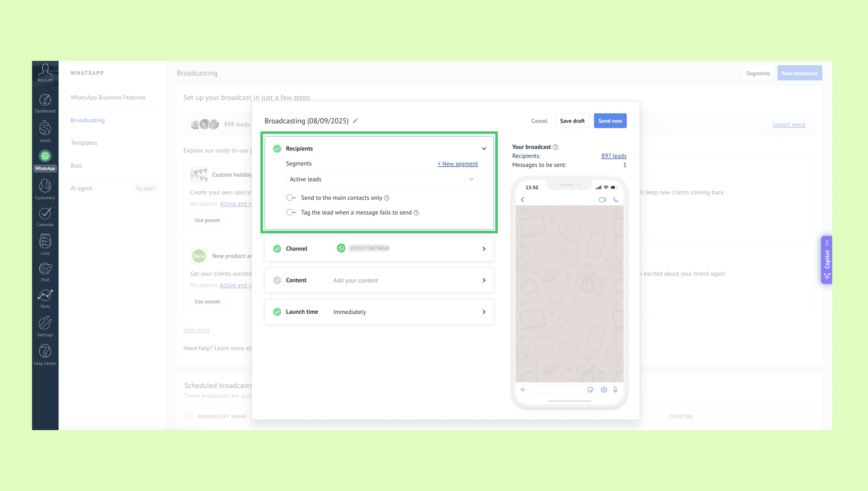Edit broadcast name with the pencil icon
Image resolution: width=868 pixels, height=491 pixels.
(x=355, y=121)
